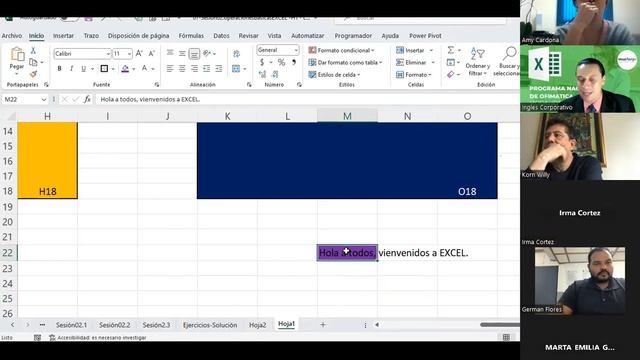640x360 pixels.
Task: Add a new sheet with plus button
Action: 323,325
